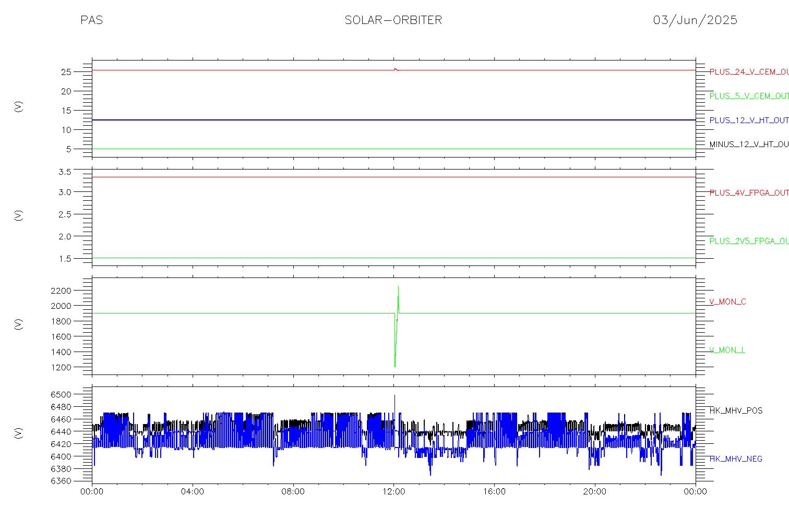Select the PLUS_2V5_FPGA_OUT legend label
Viewport: 789px width, 532px height.
point(749,241)
